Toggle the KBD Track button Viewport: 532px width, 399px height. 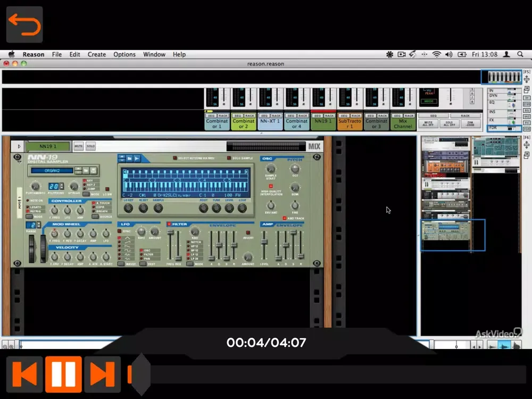284,218
